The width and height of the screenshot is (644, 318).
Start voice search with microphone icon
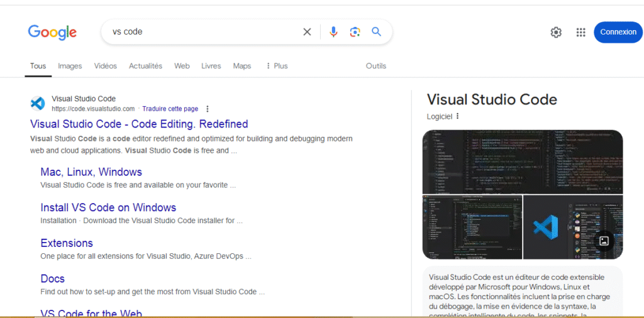tap(333, 32)
